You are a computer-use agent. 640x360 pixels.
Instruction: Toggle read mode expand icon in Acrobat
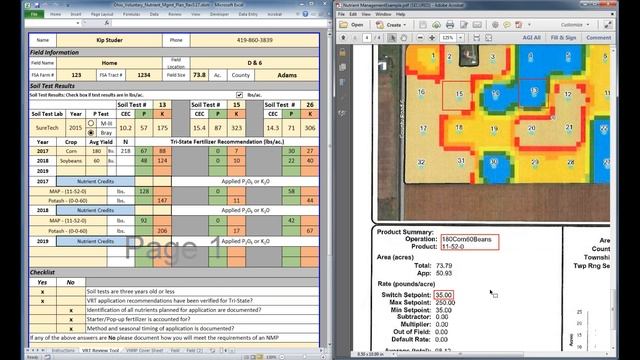click(608, 25)
